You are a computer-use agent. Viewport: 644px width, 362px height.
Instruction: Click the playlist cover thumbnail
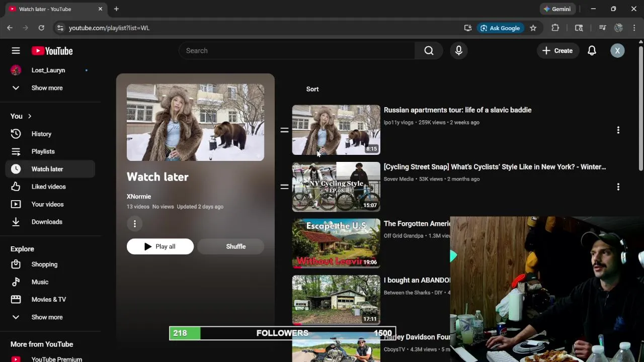tap(195, 122)
